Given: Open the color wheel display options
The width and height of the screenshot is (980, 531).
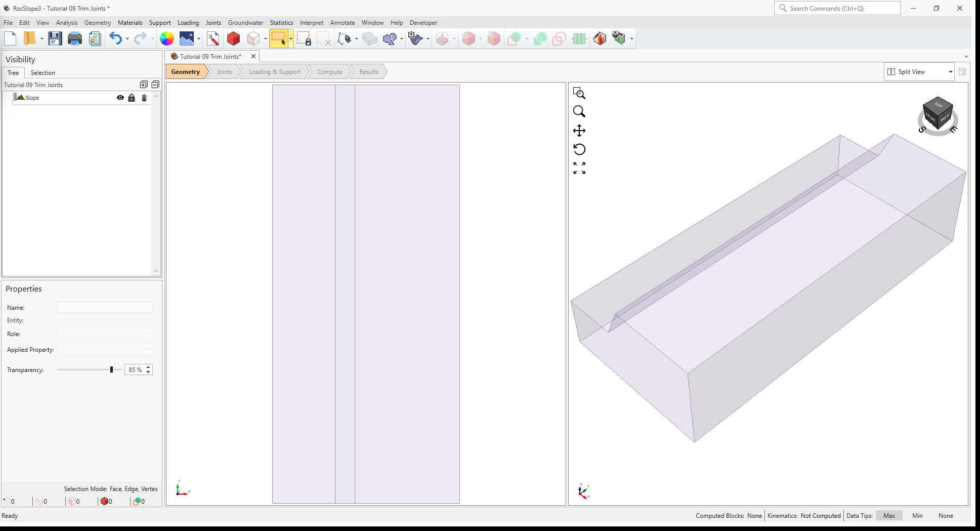Looking at the screenshot, I should 167,38.
